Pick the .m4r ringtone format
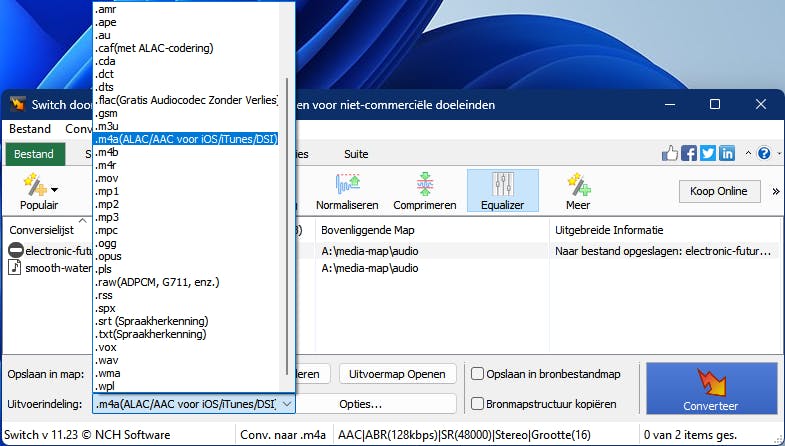785x446 pixels. pyautogui.click(x=186, y=165)
